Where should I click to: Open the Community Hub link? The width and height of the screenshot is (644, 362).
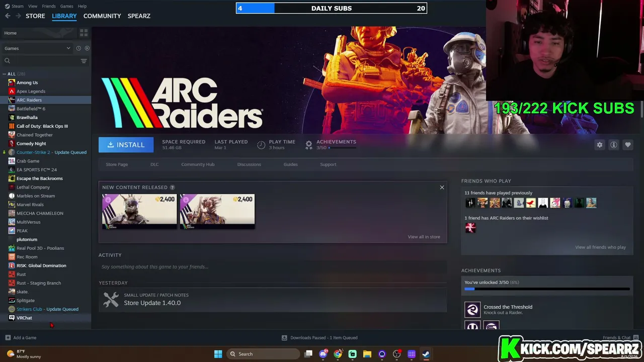coord(198,164)
